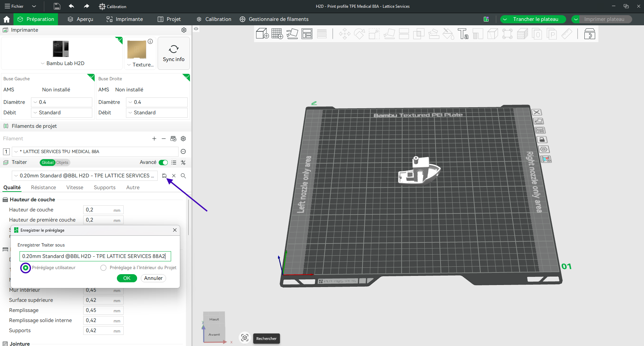Toggle the Avancé advanced mode switch
The image size is (644, 346).
click(x=163, y=163)
